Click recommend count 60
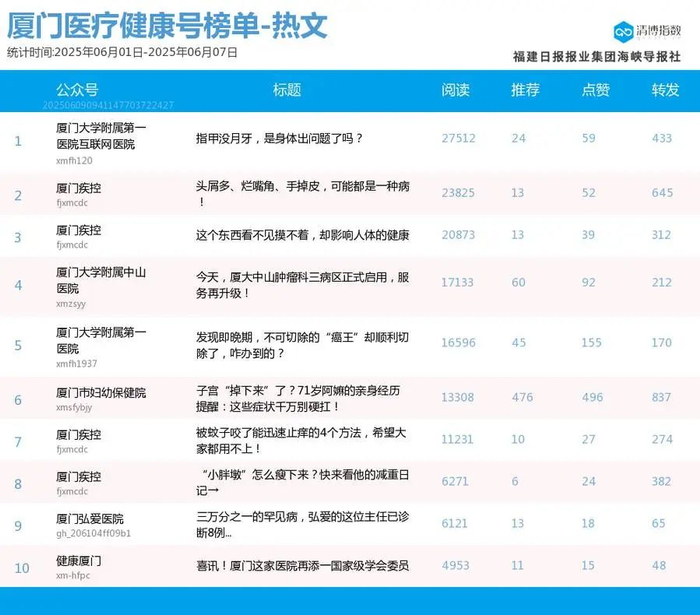This screenshot has height=615, width=700. point(518,283)
